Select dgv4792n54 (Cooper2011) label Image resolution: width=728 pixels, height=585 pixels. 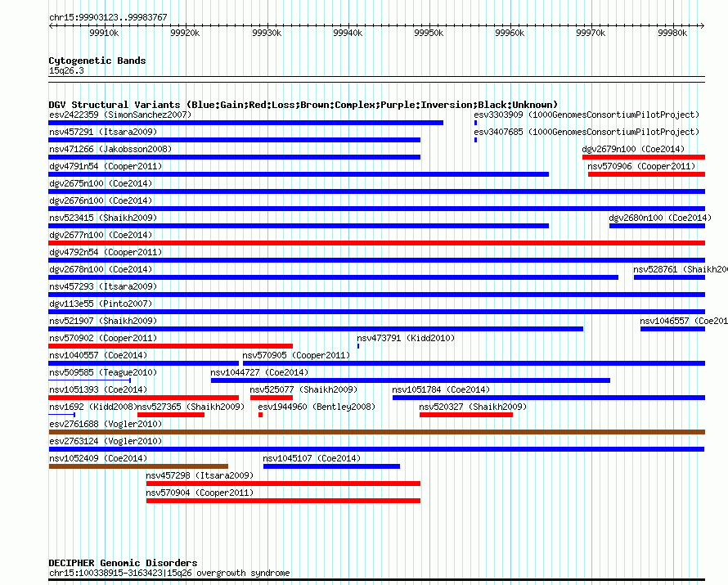click(106, 252)
